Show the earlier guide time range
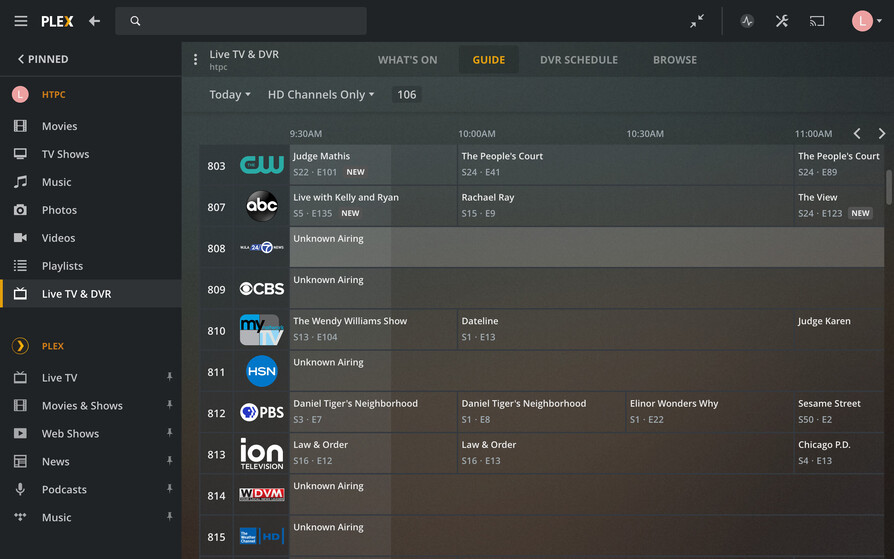Screen dimensions: 894x559 tap(857, 133)
